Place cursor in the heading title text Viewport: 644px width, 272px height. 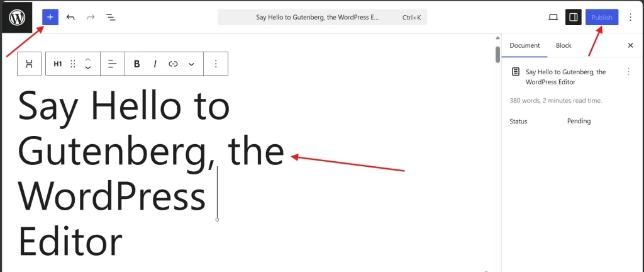151,173
